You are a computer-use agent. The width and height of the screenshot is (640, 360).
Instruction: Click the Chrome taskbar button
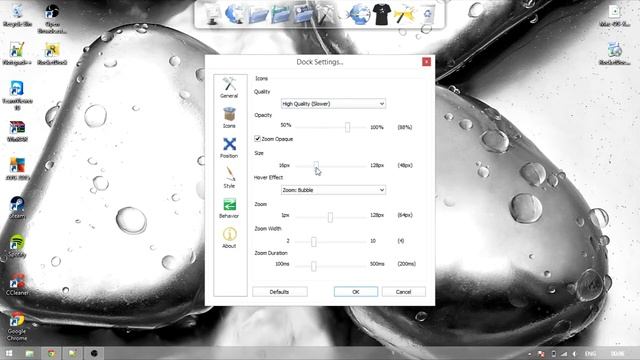click(x=51, y=353)
